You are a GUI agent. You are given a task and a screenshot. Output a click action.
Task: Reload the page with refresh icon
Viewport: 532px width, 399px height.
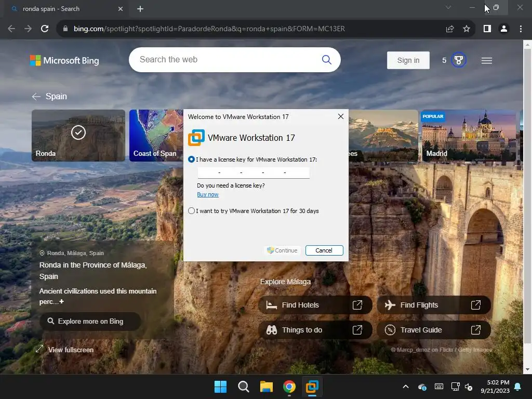click(45, 29)
